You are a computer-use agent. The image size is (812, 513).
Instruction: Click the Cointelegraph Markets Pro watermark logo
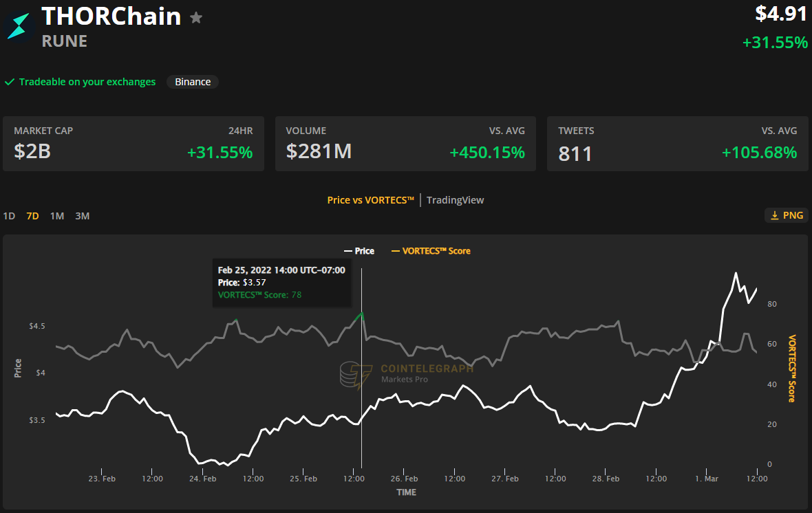354,376
